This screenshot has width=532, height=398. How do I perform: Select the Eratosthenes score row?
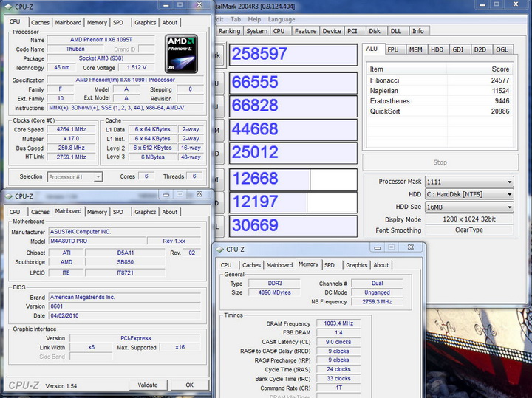pos(440,101)
